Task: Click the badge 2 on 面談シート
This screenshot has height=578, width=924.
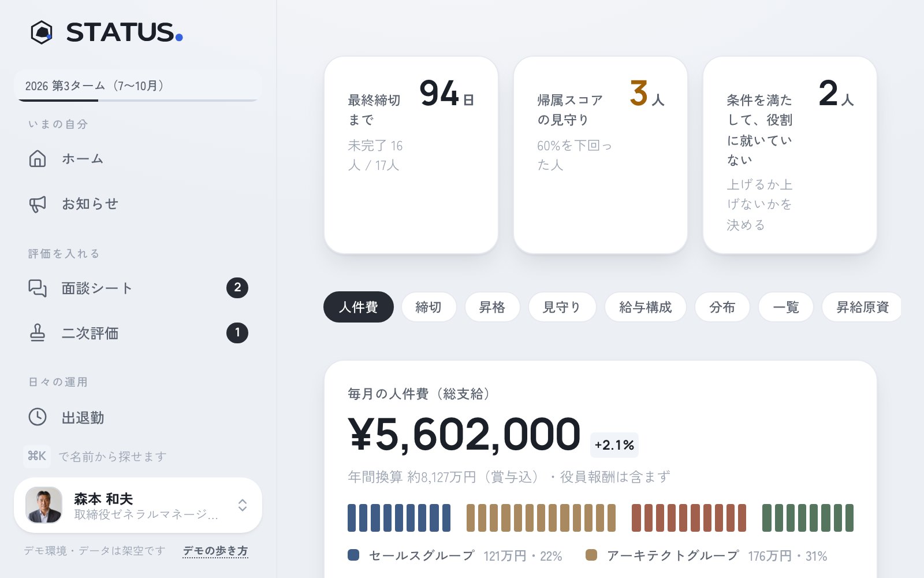Action: [237, 288]
